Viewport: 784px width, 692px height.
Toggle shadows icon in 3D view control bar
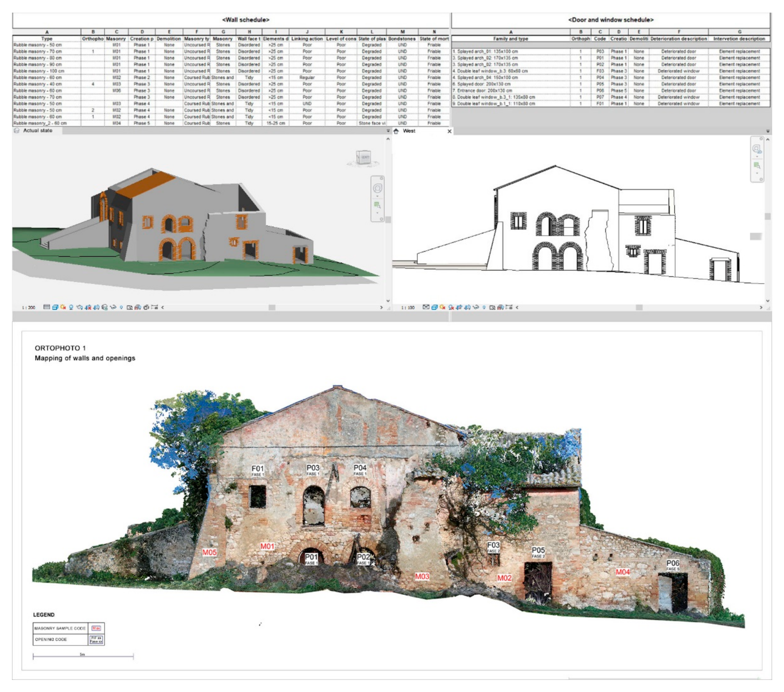[71, 307]
